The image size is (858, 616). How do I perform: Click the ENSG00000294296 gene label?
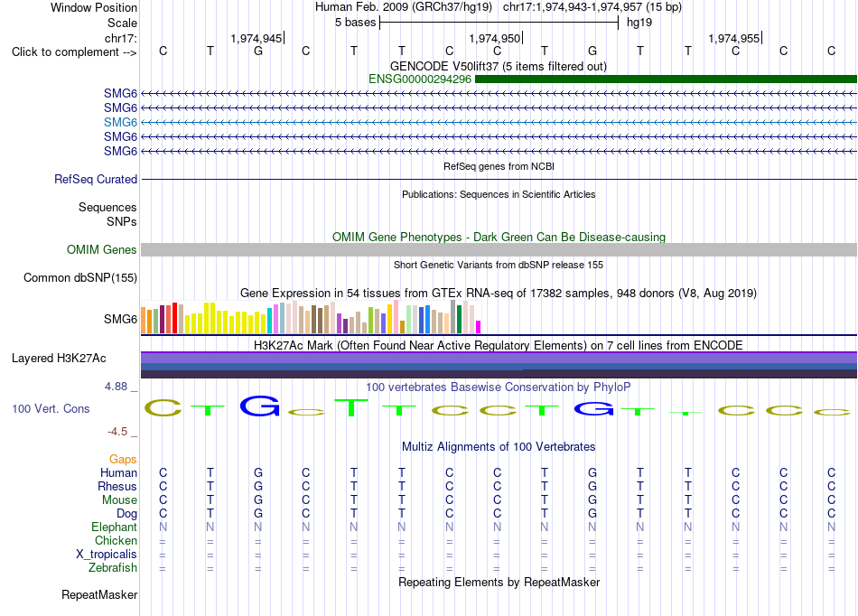coord(420,79)
